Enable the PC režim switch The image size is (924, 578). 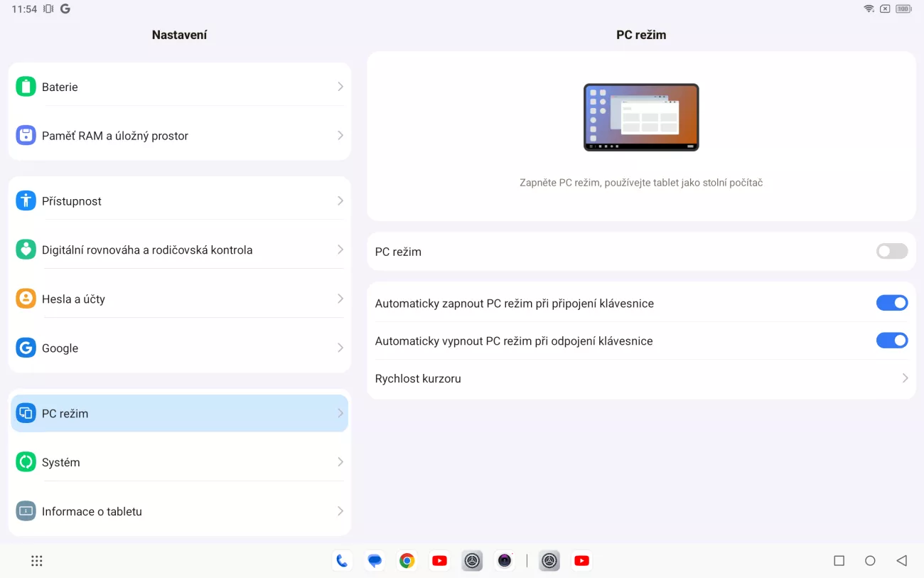(891, 252)
